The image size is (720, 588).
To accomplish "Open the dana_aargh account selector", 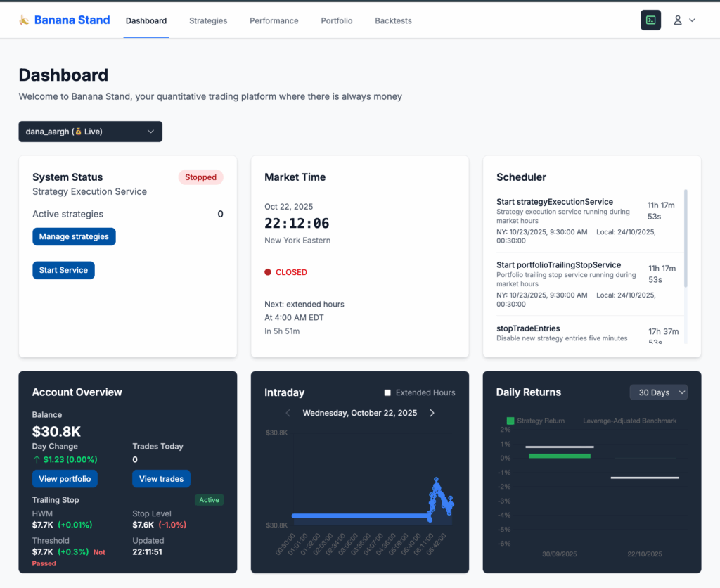I will pyautogui.click(x=90, y=132).
